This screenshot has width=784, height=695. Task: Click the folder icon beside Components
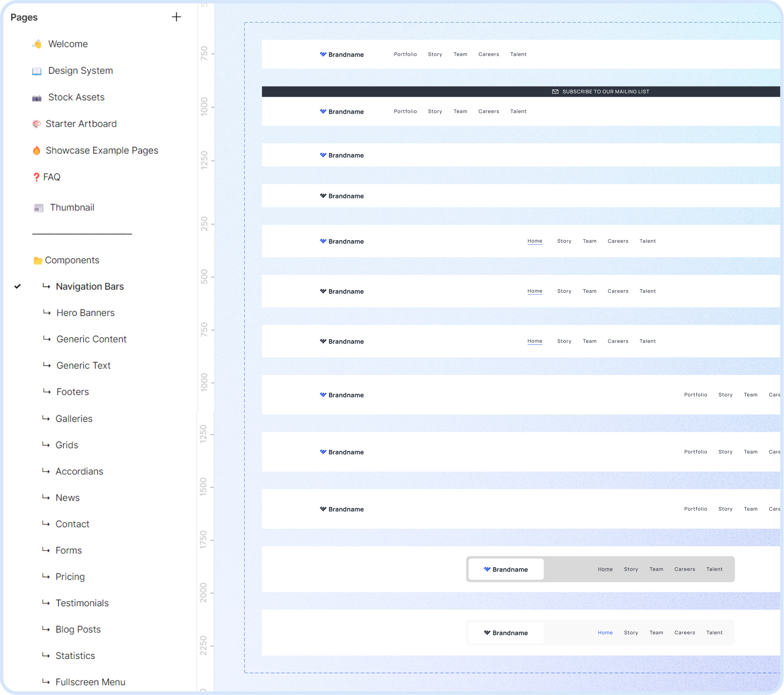coord(38,260)
